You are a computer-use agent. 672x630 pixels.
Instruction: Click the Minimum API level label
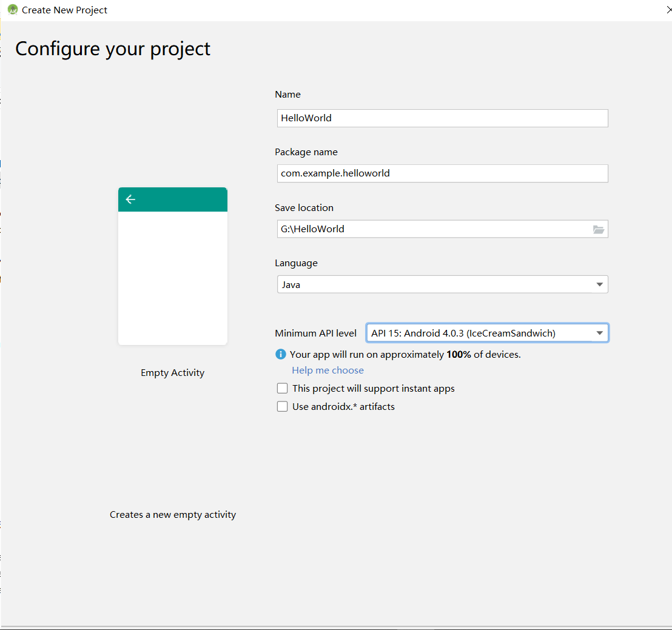click(x=315, y=333)
